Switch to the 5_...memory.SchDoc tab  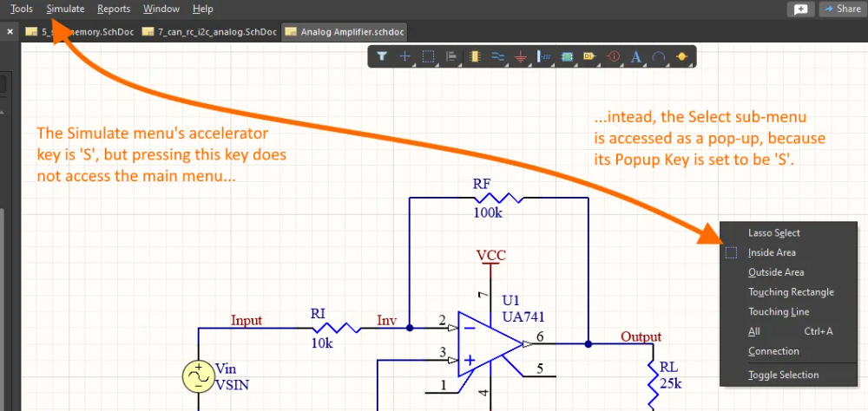tap(80, 32)
